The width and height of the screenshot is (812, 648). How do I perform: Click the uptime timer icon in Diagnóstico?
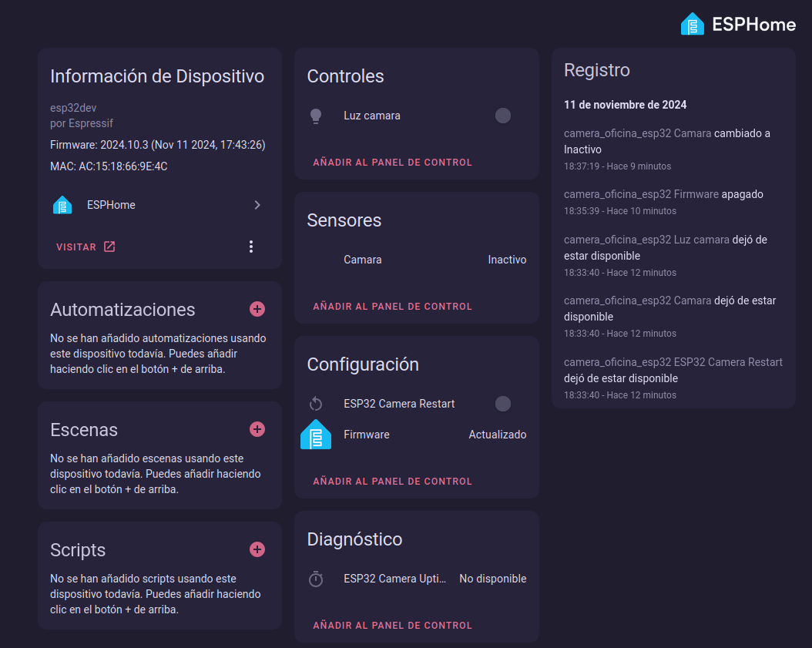(x=315, y=579)
